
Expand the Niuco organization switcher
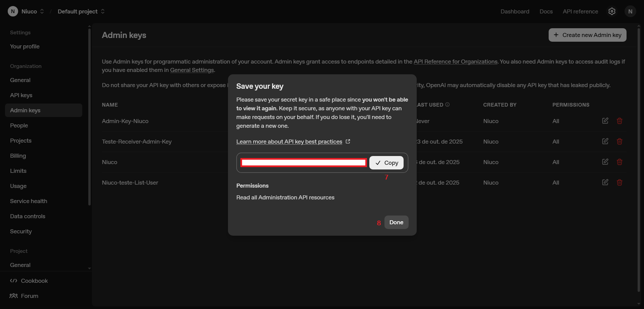(42, 11)
